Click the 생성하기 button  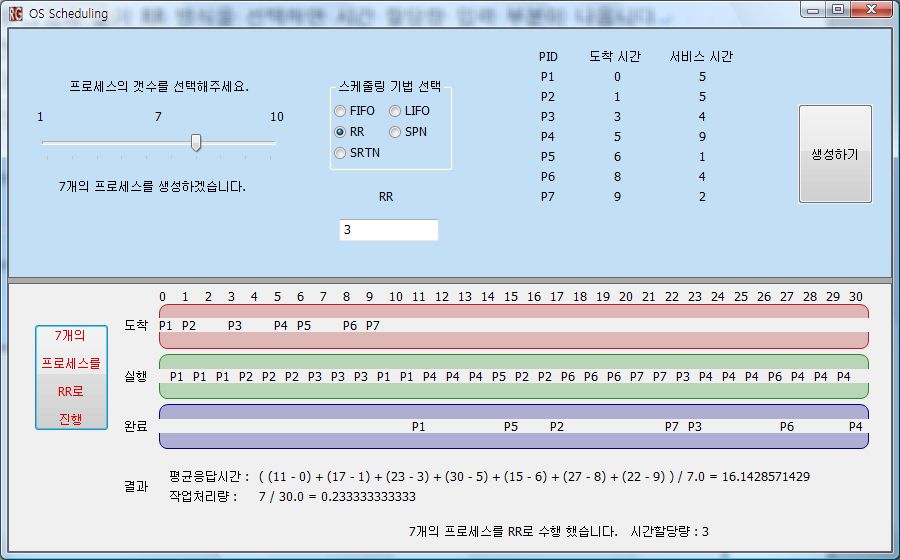[835, 154]
